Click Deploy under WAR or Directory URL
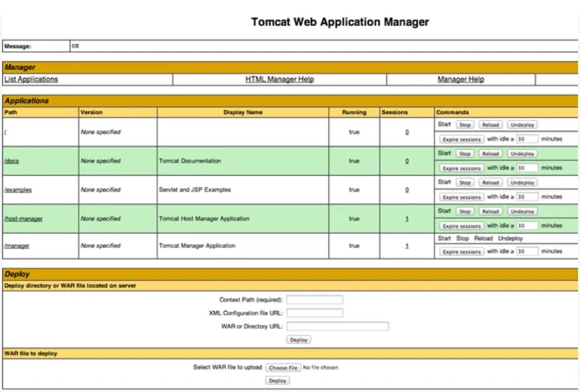Viewport: 580px width, 392px height. [x=299, y=340]
